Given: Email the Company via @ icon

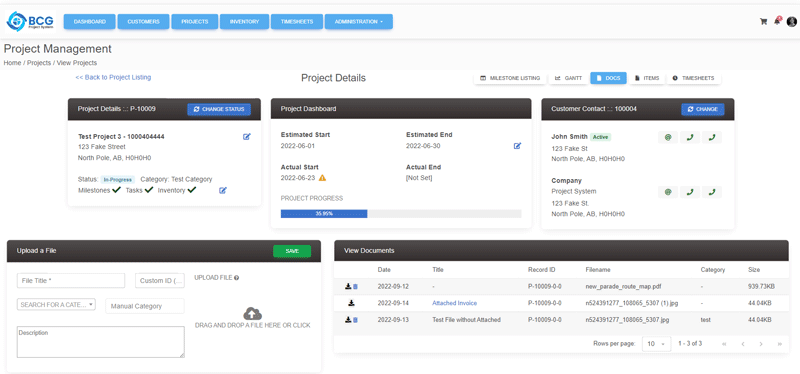Looking at the screenshot, I should pyautogui.click(x=668, y=192).
